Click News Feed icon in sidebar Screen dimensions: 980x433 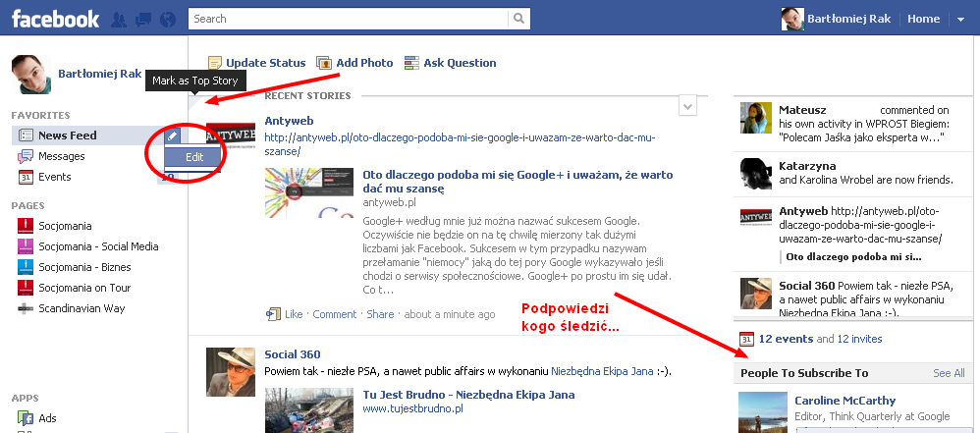tap(26, 135)
